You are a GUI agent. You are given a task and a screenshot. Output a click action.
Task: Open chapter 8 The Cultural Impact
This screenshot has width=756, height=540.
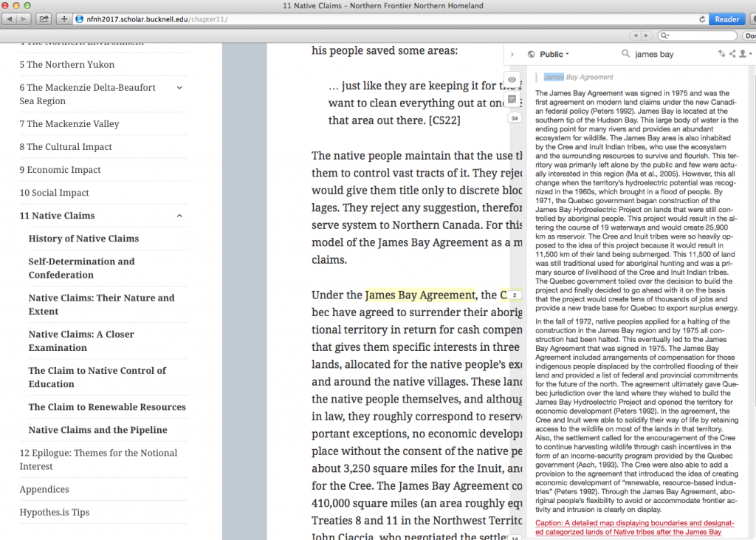pyautogui.click(x=66, y=147)
